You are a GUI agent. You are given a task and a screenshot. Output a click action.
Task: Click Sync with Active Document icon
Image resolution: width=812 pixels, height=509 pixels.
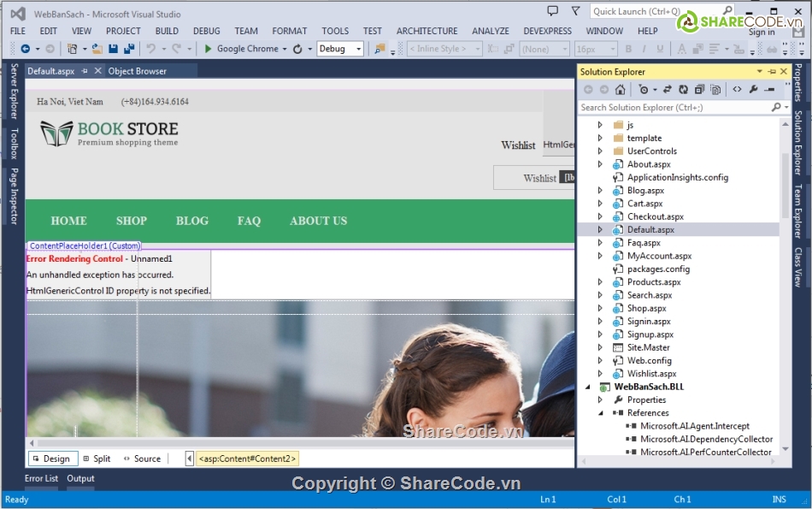[667, 90]
